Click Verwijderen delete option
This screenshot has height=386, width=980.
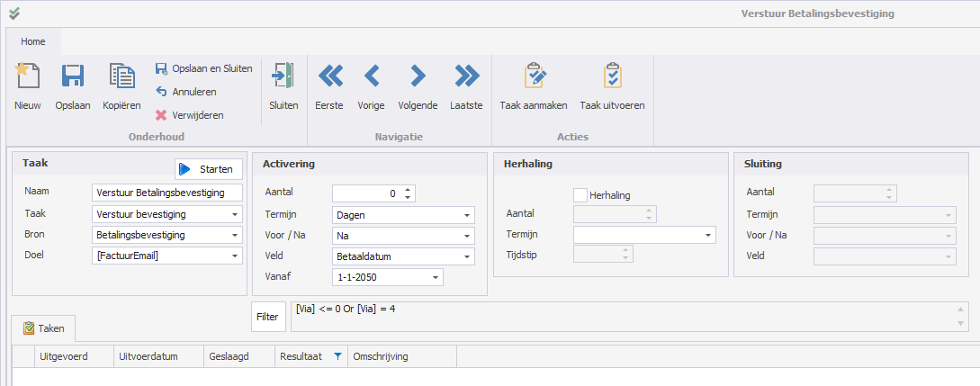tap(189, 115)
